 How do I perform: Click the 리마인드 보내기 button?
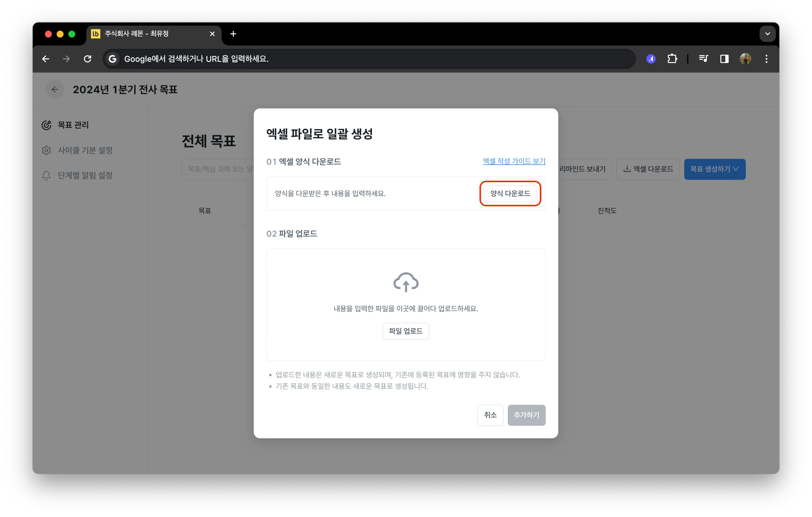583,169
